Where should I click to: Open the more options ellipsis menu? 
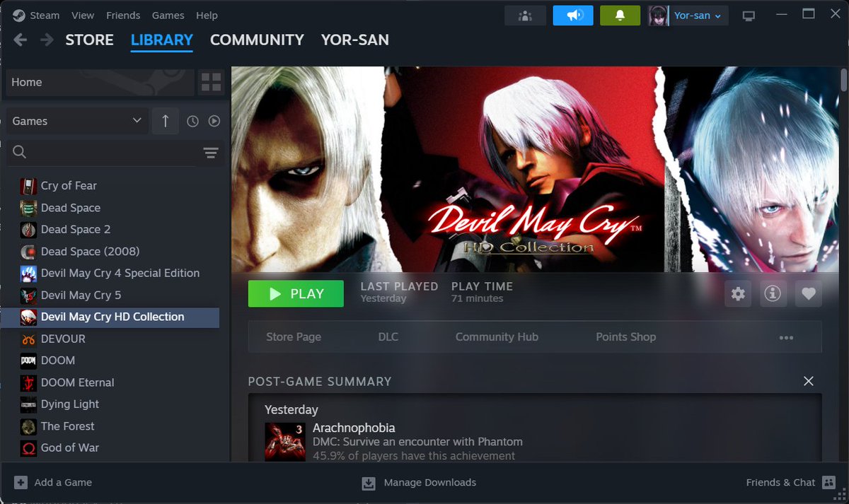click(x=786, y=338)
